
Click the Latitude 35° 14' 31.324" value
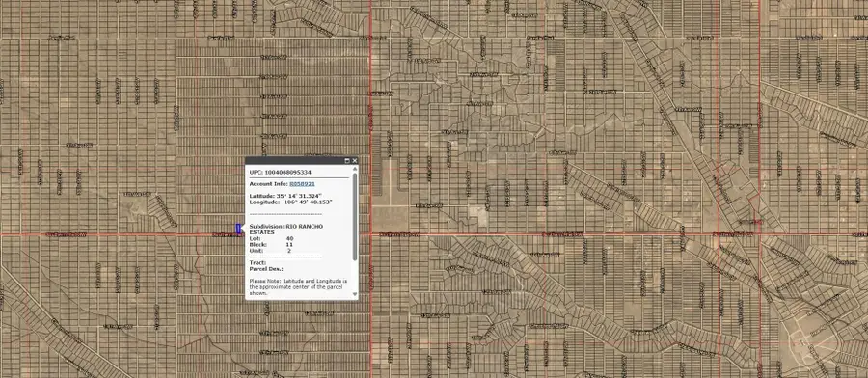(299, 196)
